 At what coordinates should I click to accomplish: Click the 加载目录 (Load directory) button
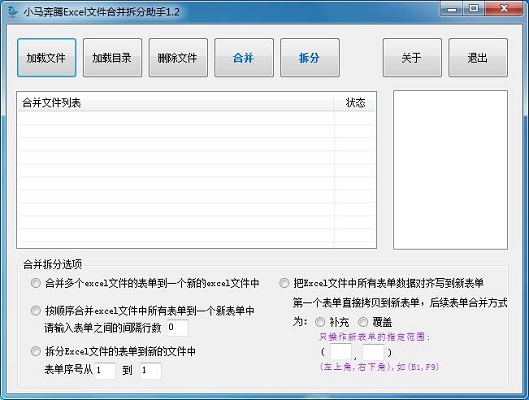tap(112, 58)
